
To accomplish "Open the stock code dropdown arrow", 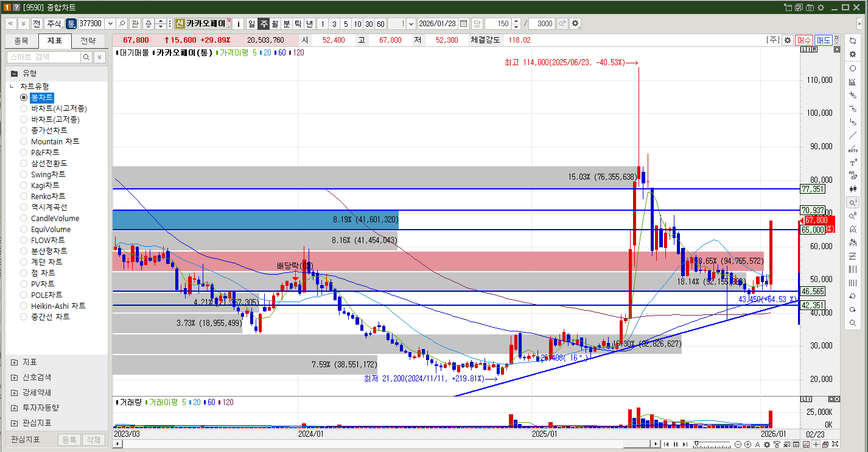I will click(x=110, y=24).
